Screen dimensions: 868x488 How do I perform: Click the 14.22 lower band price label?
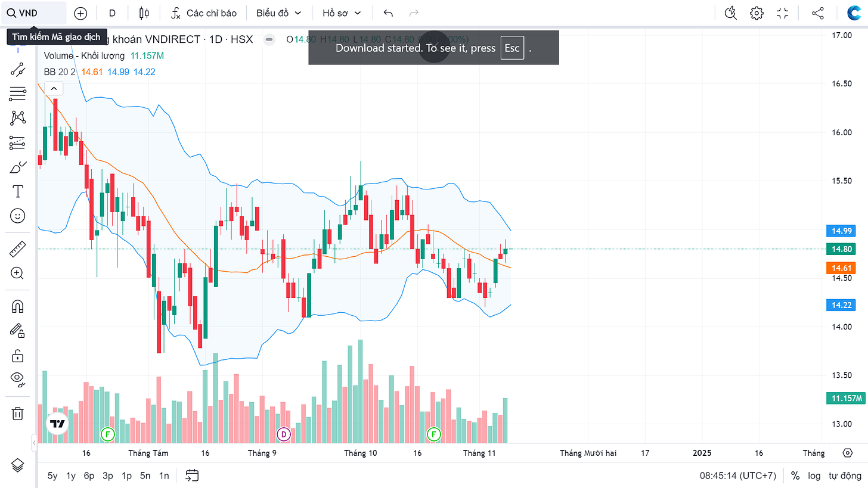842,305
